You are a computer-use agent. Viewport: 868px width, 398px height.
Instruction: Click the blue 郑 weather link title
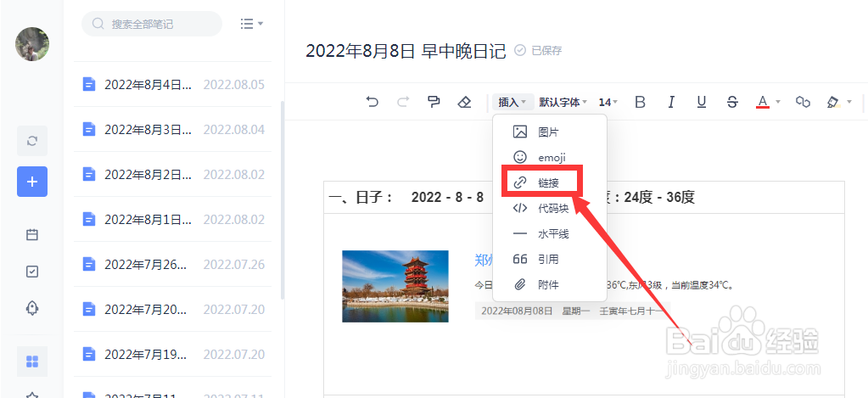point(484,260)
